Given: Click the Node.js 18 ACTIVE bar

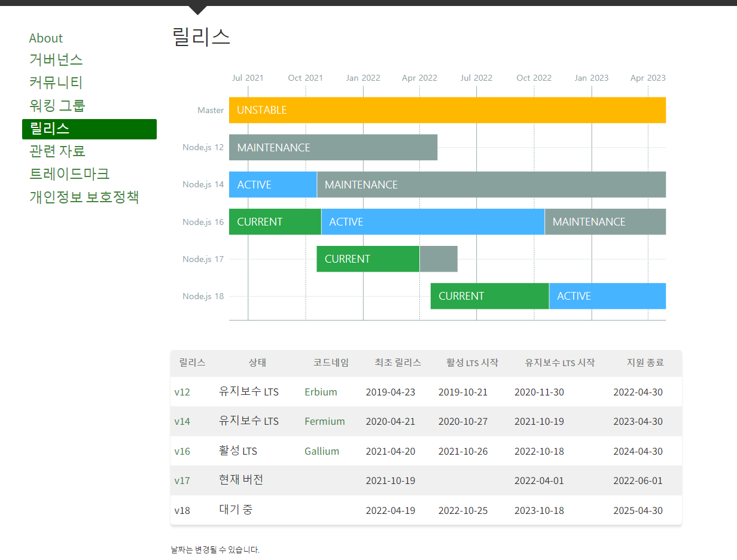Looking at the screenshot, I should (x=608, y=296).
